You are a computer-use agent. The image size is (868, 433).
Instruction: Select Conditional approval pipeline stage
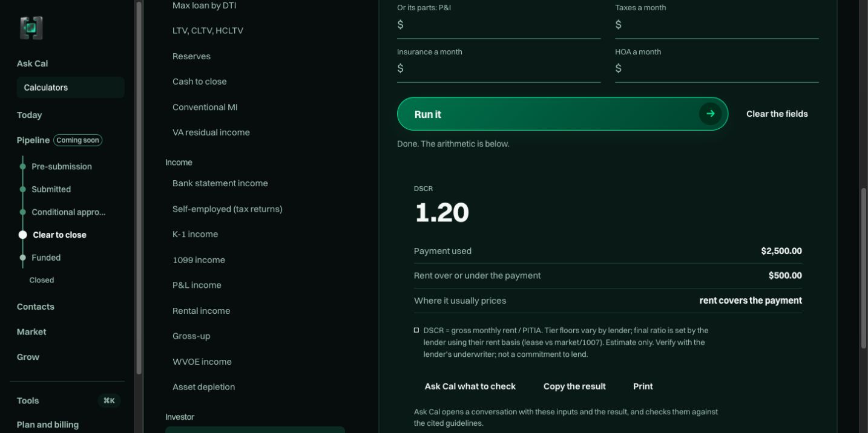68,212
